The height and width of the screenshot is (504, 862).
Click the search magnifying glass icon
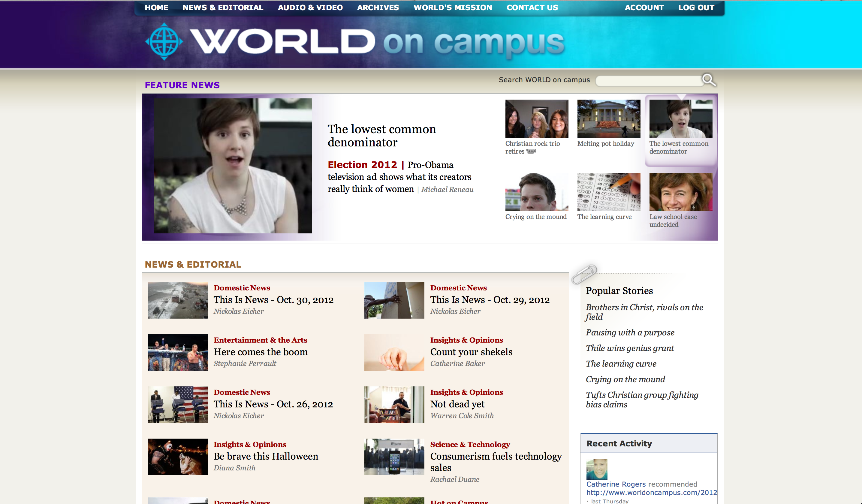(708, 80)
